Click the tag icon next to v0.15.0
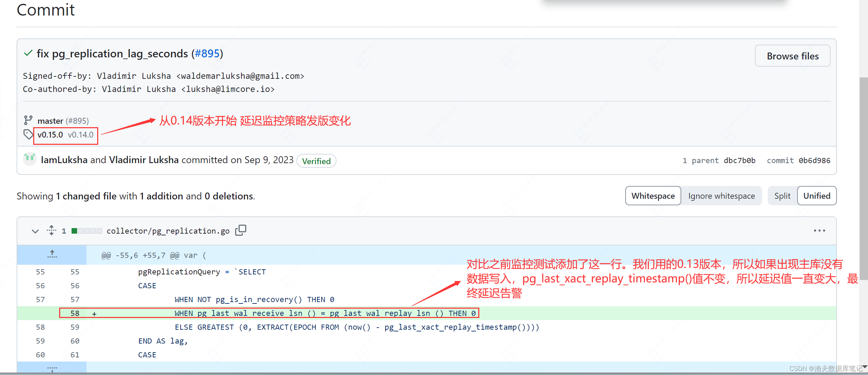 pos(29,134)
